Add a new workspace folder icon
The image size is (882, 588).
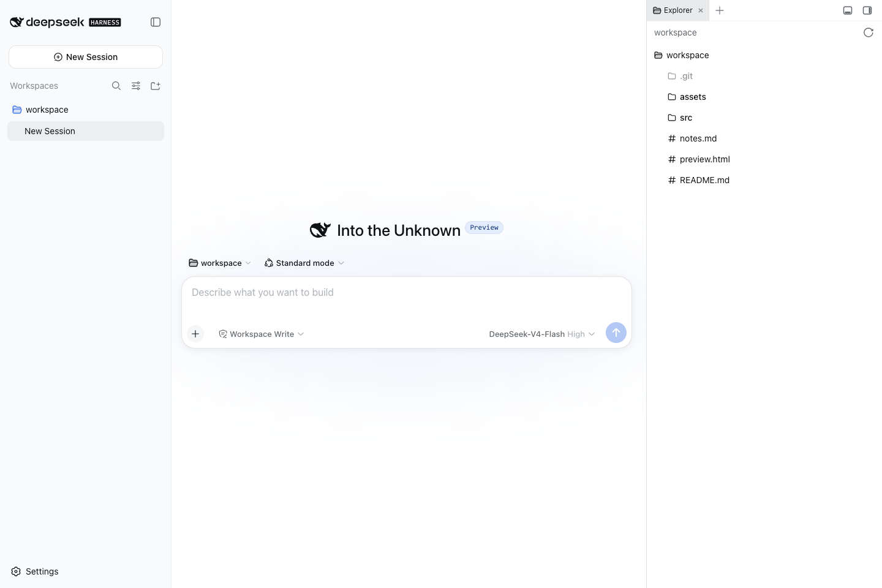pos(156,86)
